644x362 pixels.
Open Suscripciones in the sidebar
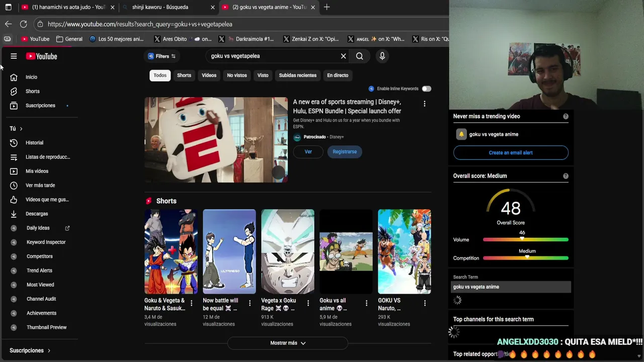(x=40, y=106)
